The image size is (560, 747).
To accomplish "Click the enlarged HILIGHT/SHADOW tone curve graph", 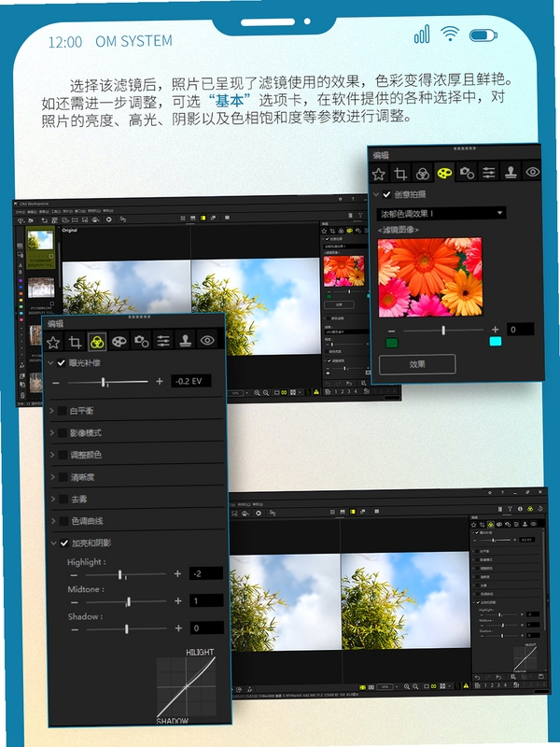I will [186, 686].
